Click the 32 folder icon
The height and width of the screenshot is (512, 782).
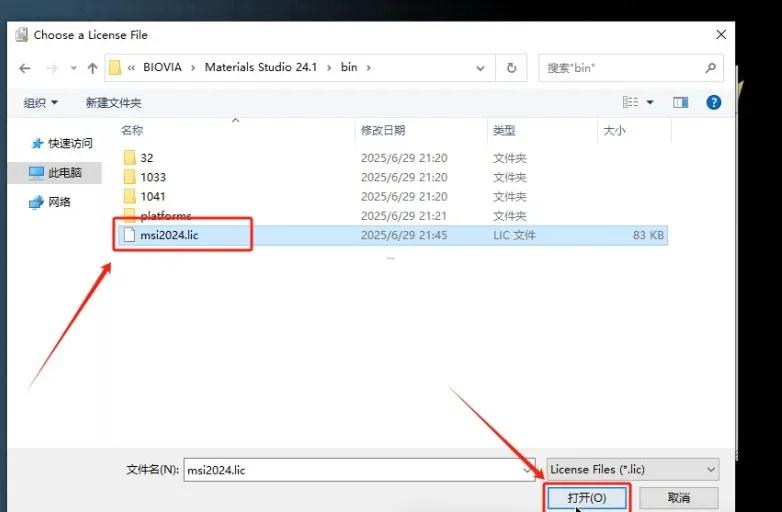(x=130, y=158)
